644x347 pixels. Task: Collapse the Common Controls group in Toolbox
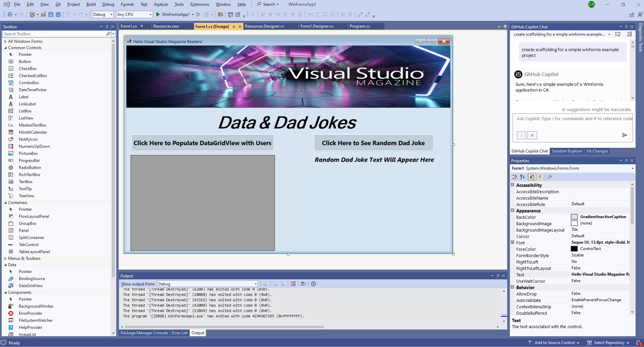pyautogui.click(x=5, y=48)
